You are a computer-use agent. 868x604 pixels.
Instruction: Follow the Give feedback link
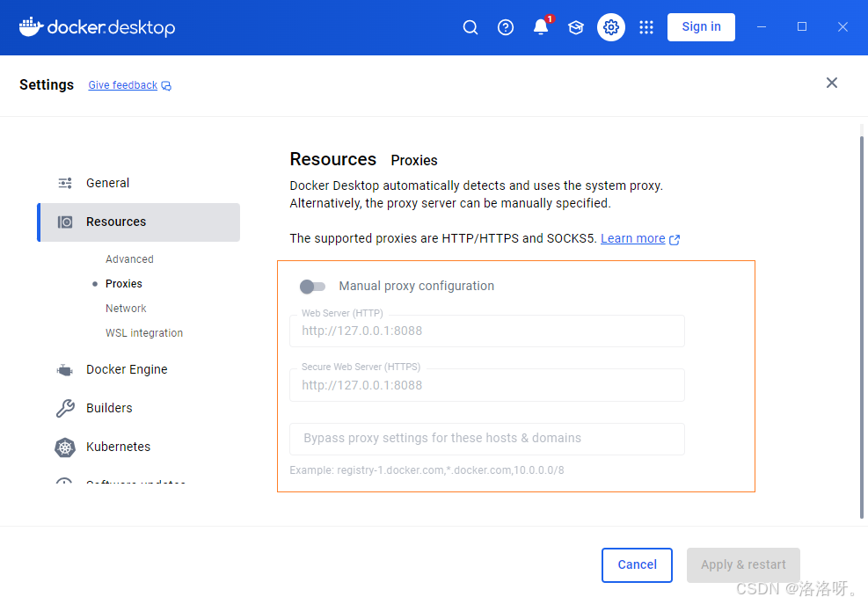(x=123, y=85)
